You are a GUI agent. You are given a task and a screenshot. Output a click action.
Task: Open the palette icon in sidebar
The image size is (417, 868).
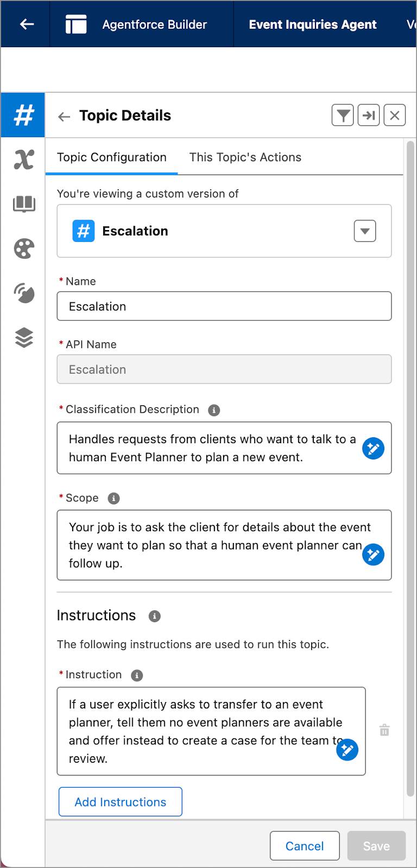point(24,248)
